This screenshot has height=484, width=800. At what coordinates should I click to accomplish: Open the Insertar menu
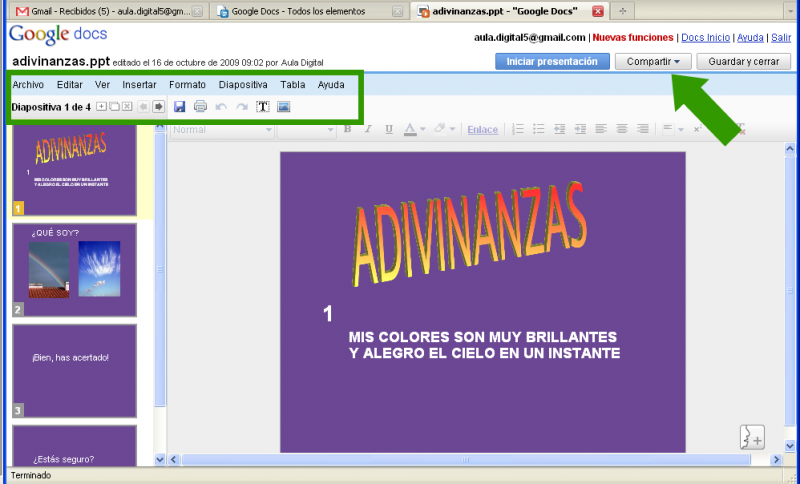point(139,85)
